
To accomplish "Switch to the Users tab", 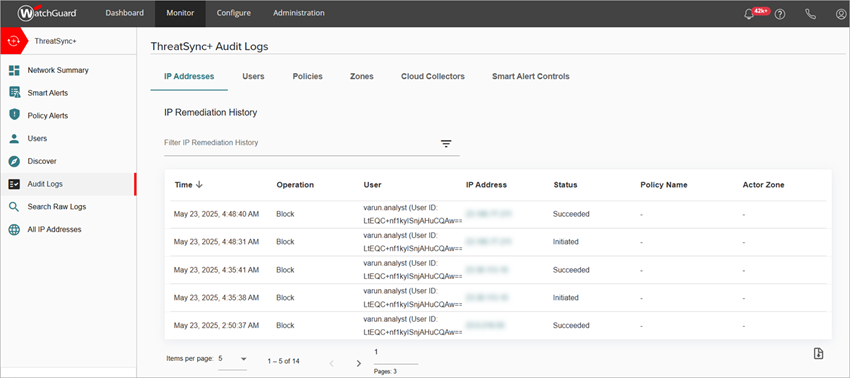I will click(253, 76).
